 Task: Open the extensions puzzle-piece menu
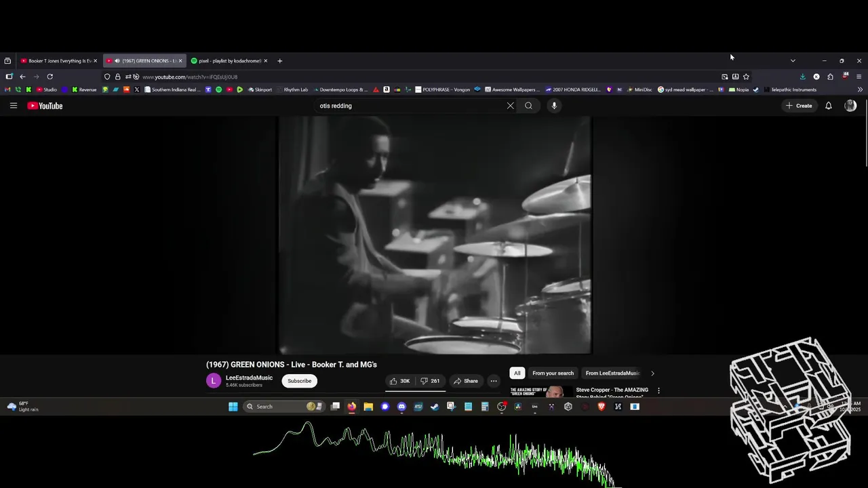[x=830, y=77]
